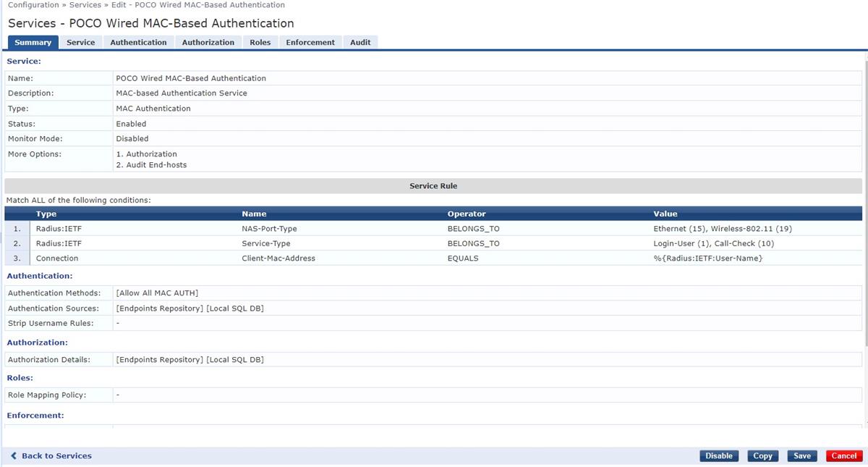This screenshot has width=868, height=467.
Task: Click Authorization Details value text
Action: click(x=190, y=360)
